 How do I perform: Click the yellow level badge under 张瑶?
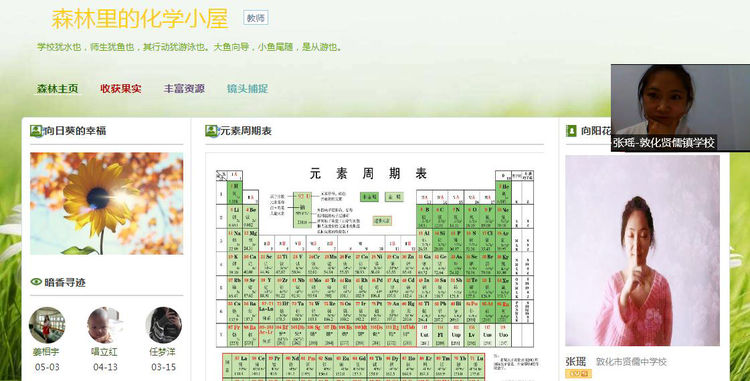pos(578,373)
